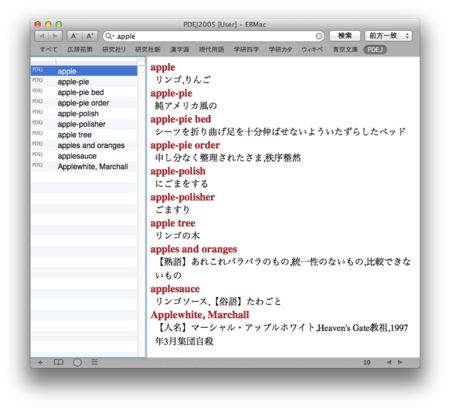The image size is (450, 410).
Task: Select Applewhite, Marchall in the results list
Action: tap(84, 167)
